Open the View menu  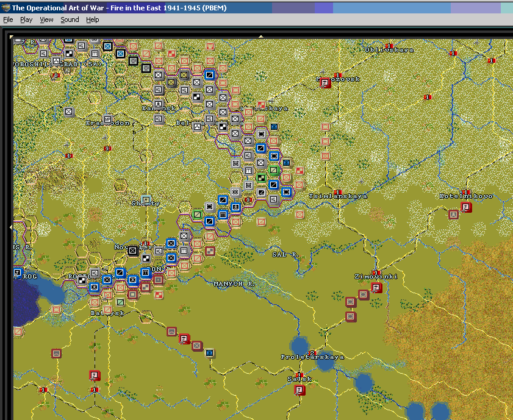46,20
